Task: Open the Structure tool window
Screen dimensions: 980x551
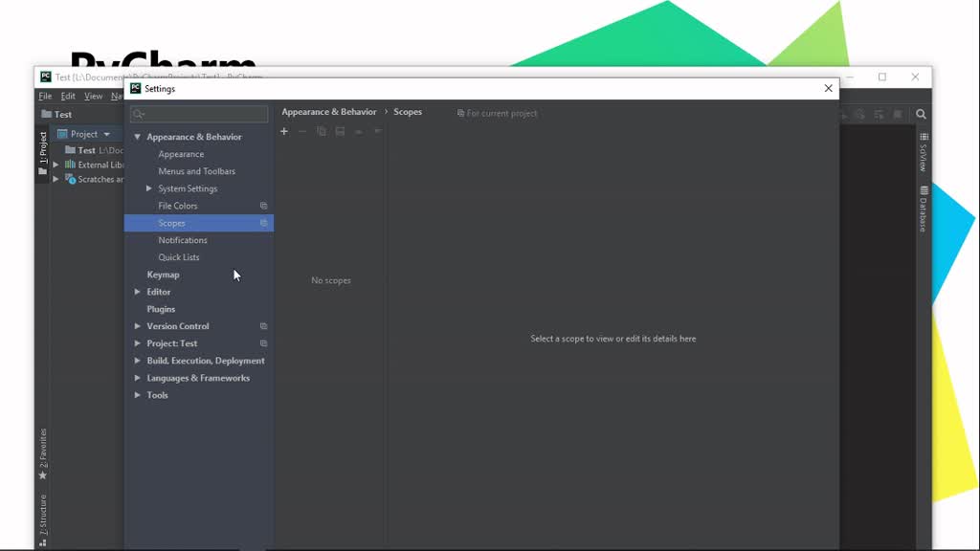Action: pos(42,519)
